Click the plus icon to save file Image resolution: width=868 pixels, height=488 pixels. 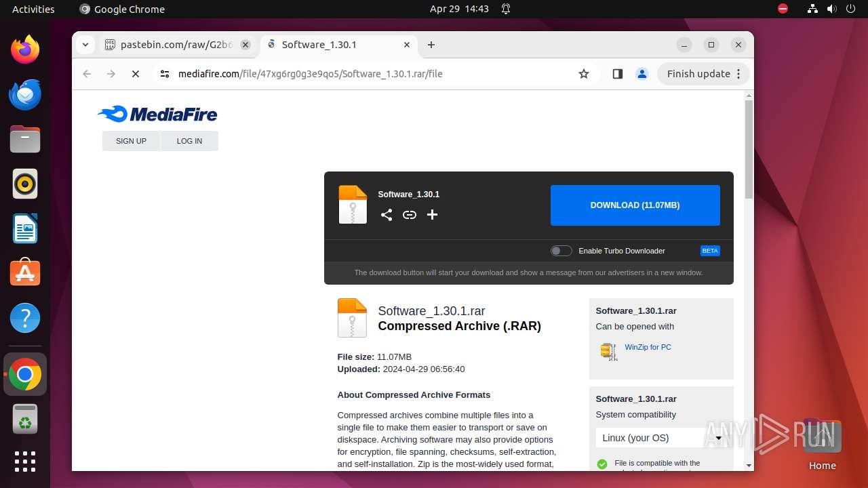pyautogui.click(x=432, y=215)
